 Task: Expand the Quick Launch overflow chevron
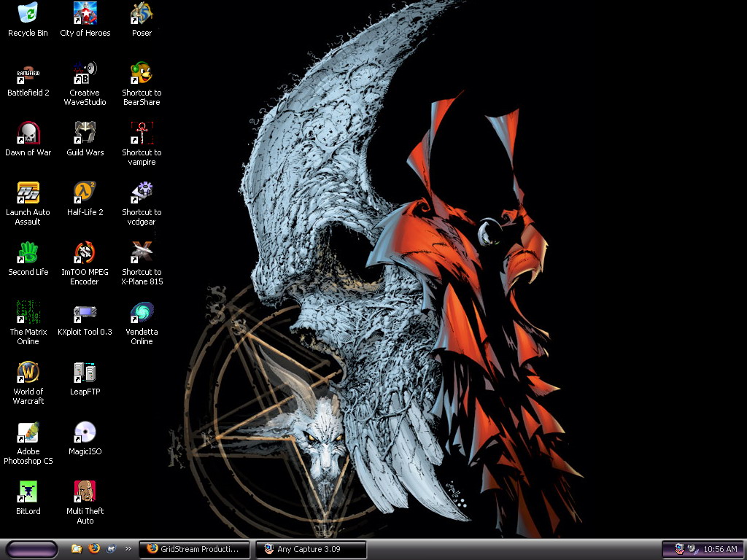(x=128, y=549)
